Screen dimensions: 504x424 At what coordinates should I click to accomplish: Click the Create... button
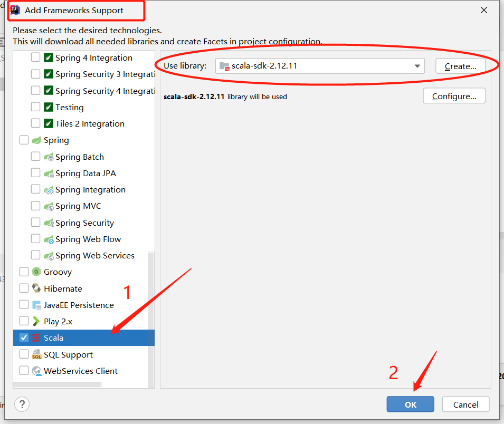(x=460, y=66)
